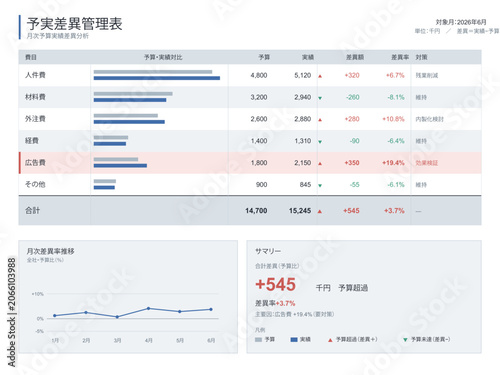Click the 845 actual value
This screenshot has height=375, width=500.
(305, 185)
